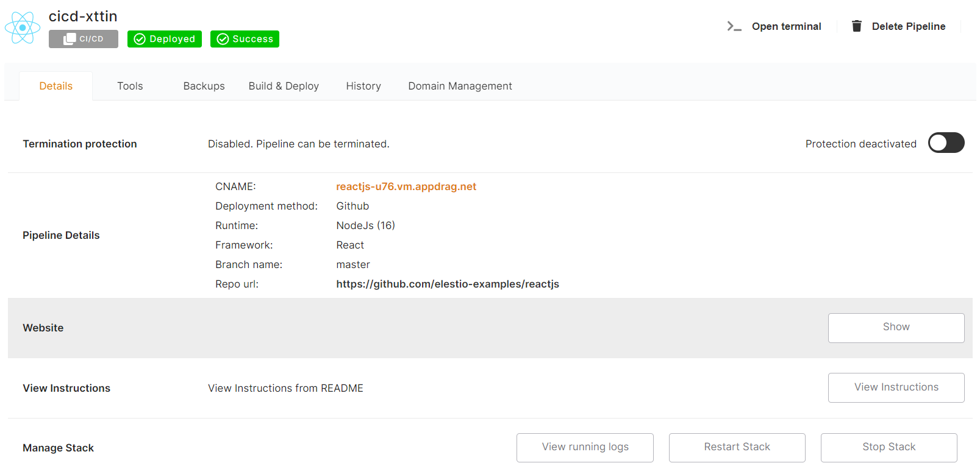The image size is (980, 474).
Task: Go to Build & Deploy tab
Action: coord(284,86)
